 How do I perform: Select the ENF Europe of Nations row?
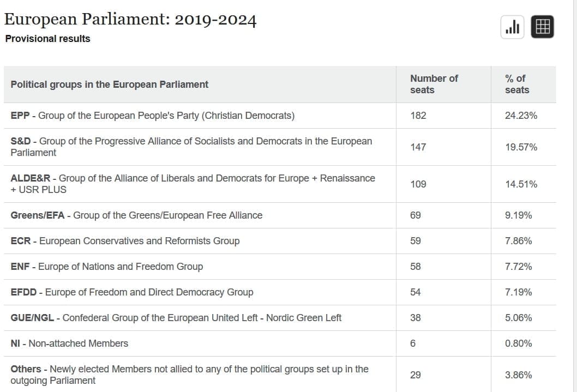coord(107,267)
